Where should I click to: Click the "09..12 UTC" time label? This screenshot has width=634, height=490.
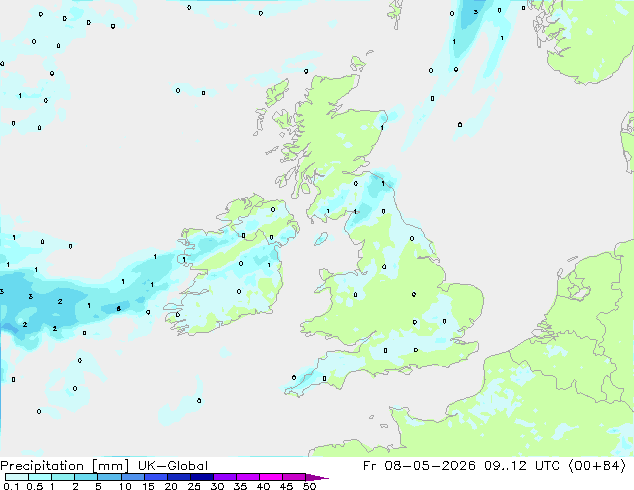pyautogui.click(x=522, y=466)
